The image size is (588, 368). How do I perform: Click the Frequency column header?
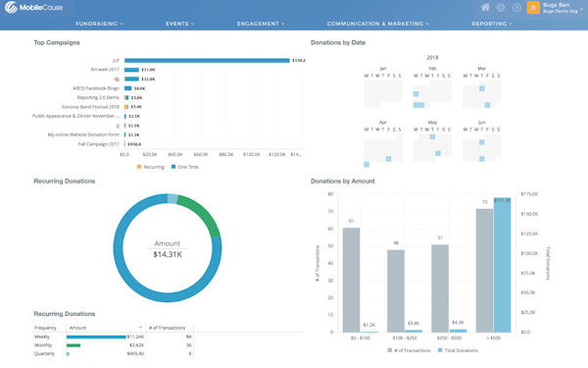tap(45, 328)
